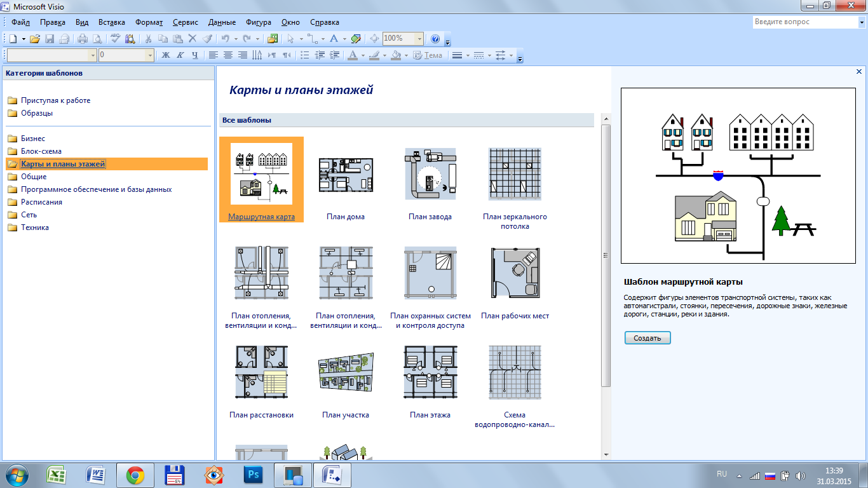Toggle bulleted list formatting
The width and height of the screenshot is (868, 488).
(x=305, y=55)
